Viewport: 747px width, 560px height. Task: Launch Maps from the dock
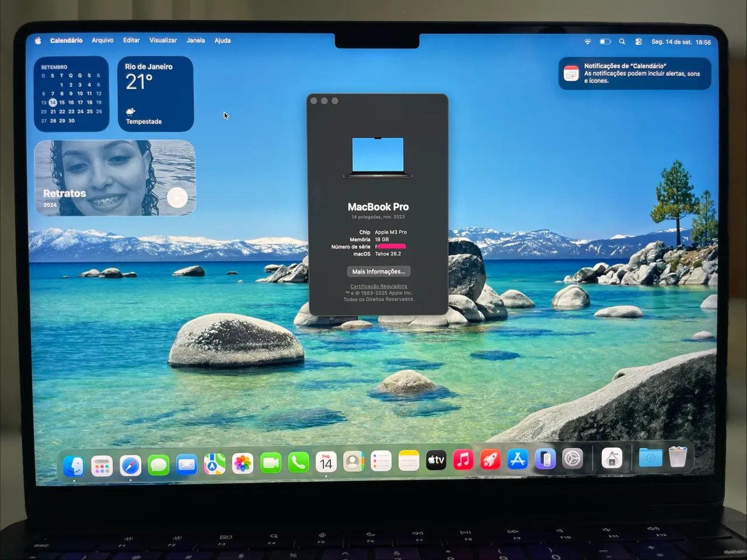pos(214,464)
